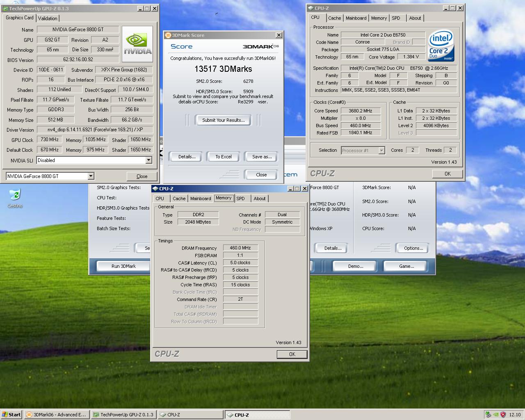This screenshot has width=525, height=420.
Task: Click the taskbar clock showing 12.10
Action: [x=515, y=415]
